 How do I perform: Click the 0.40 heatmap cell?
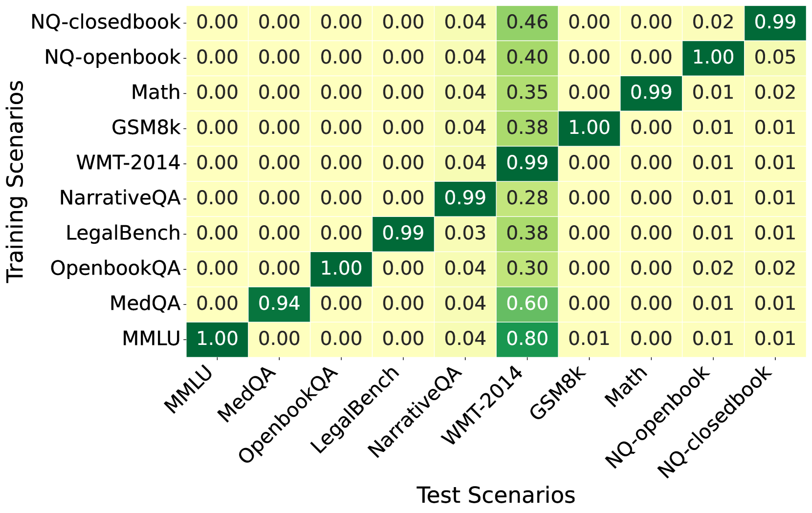pyautogui.click(x=527, y=58)
